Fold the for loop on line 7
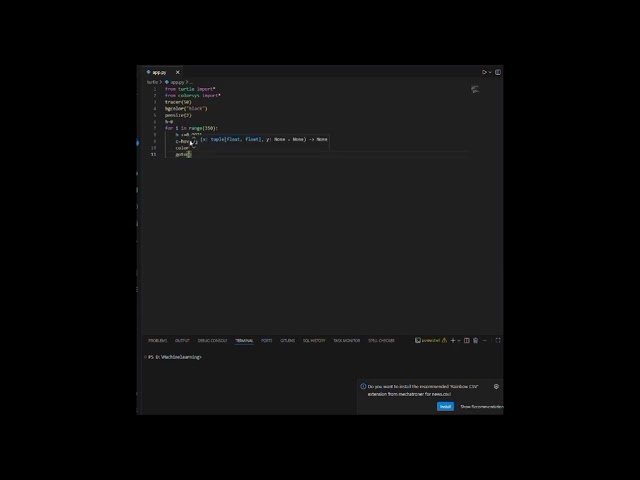The height and width of the screenshot is (480, 640). pyautogui.click(x=160, y=128)
